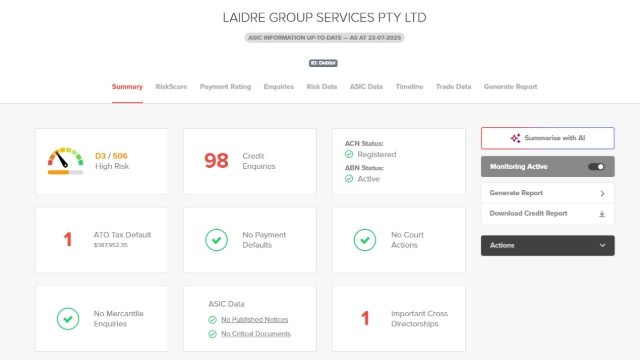Click the ABN Active check icon
This screenshot has height=360, width=640.
pyautogui.click(x=349, y=179)
